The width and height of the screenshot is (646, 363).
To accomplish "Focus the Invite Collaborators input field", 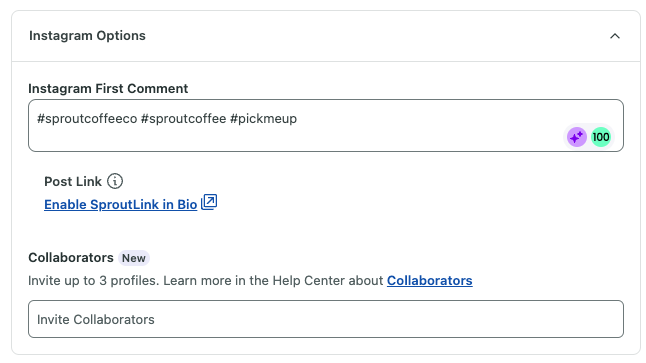I will [x=326, y=319].
